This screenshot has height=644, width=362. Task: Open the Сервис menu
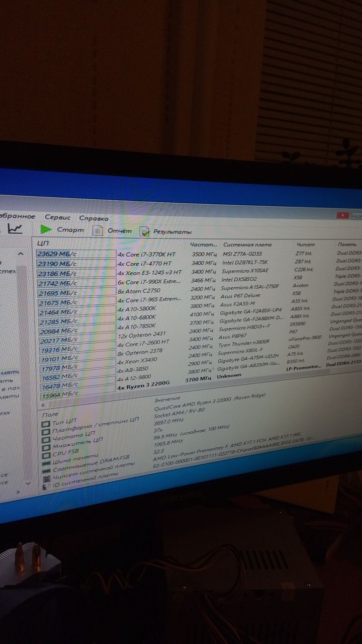57,218
